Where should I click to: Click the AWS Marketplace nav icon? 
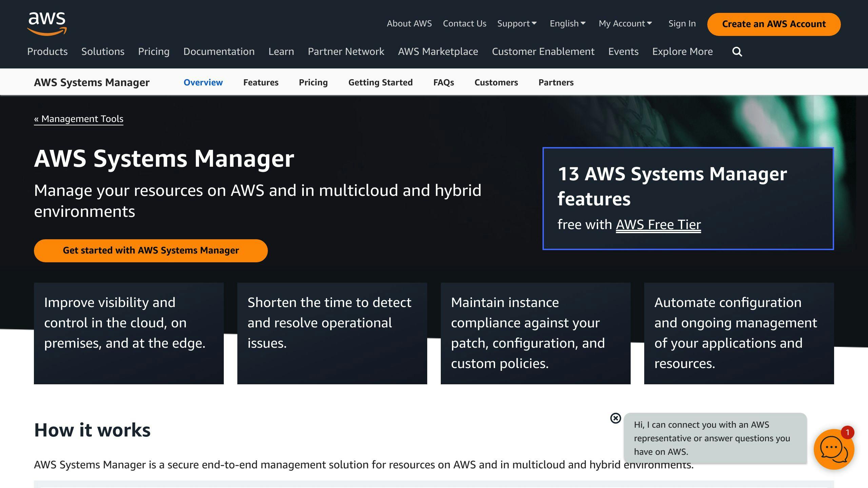click(x=438, y=51)
